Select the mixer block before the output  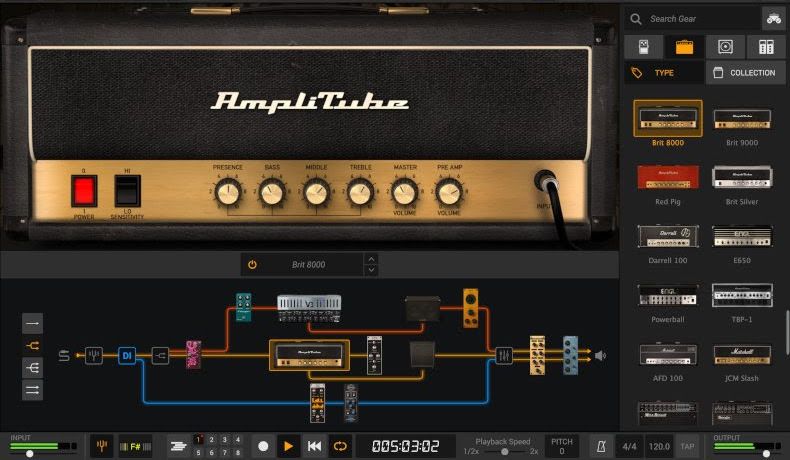[x=504, y=356]
